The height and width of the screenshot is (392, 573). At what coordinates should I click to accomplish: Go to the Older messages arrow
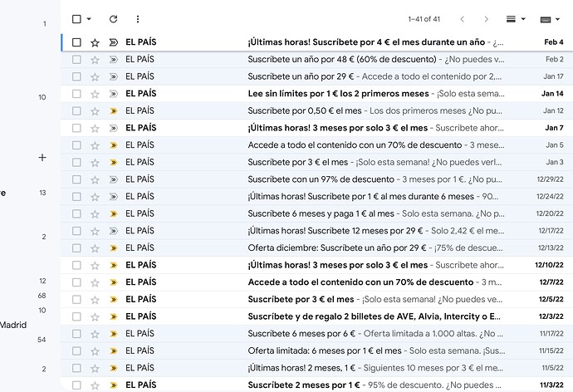pos(486,19)
